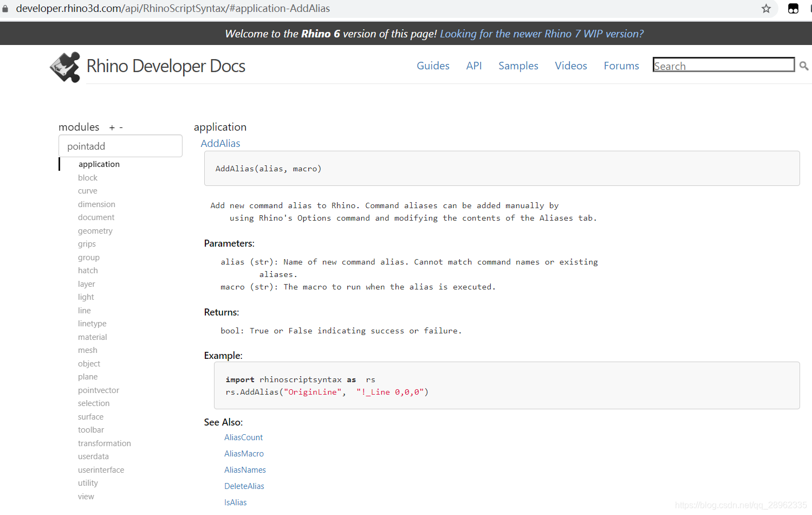Screen dimensions: 812x515
Task: Open the Samples menu
Action: point(518,66)
